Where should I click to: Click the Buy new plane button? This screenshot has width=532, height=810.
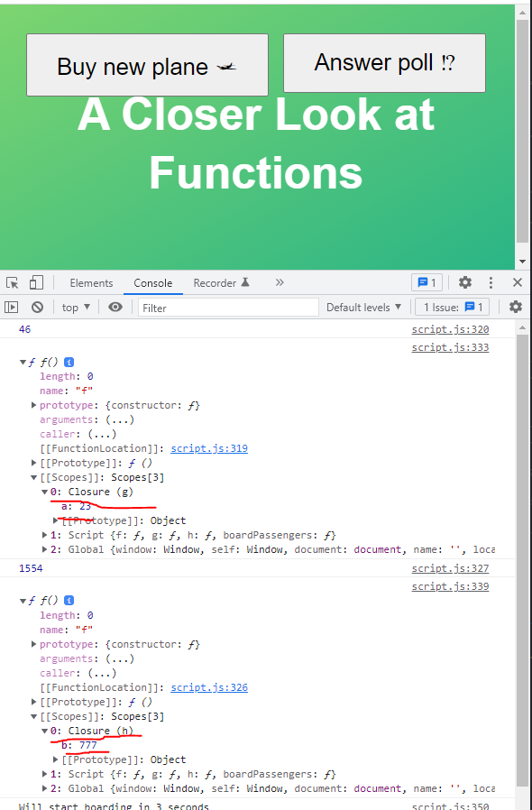click(x=147, y=65)
